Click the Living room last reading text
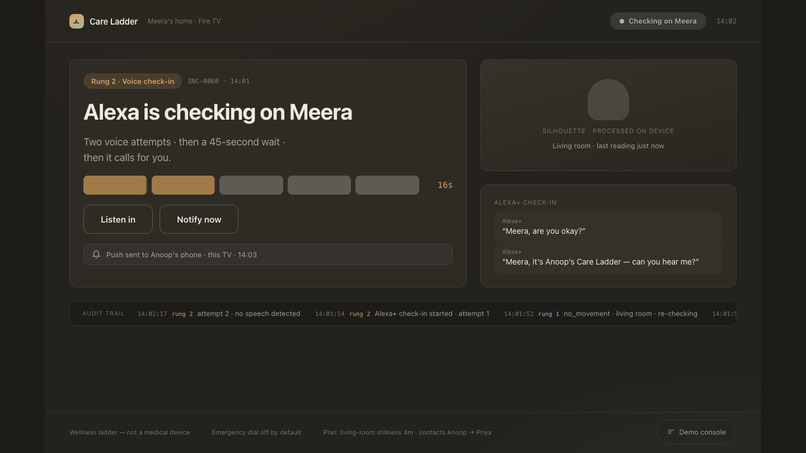 [x=608, y=146]
